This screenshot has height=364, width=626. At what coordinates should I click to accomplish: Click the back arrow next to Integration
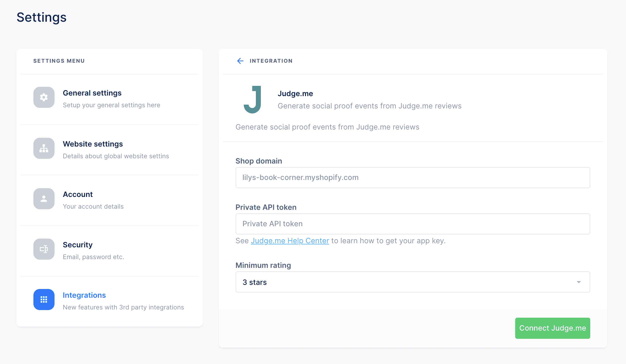240,61
